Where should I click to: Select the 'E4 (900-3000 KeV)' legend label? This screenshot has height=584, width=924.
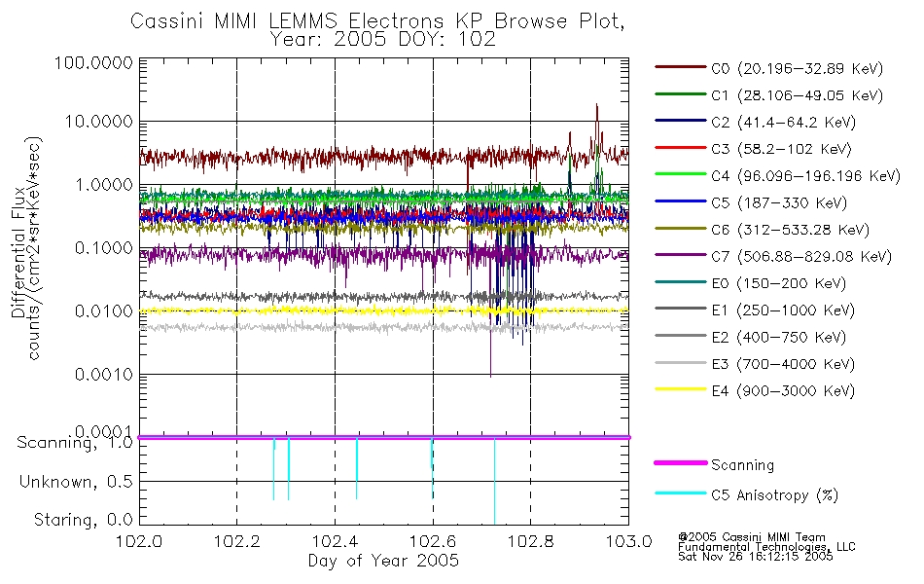coord(783,391)
